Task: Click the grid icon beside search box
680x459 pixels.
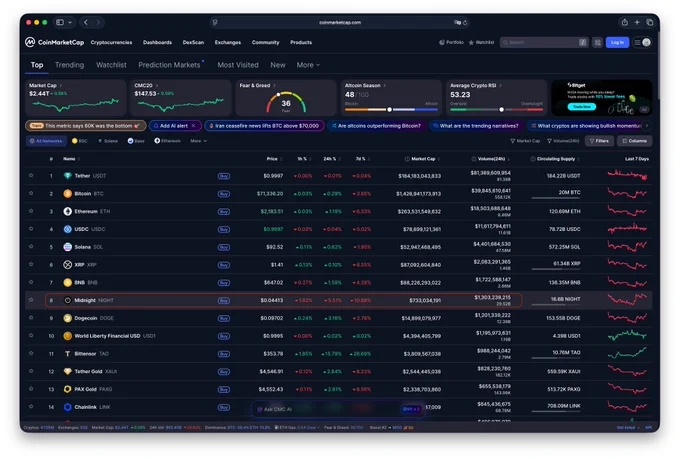Action: click(x=597, y=43)
